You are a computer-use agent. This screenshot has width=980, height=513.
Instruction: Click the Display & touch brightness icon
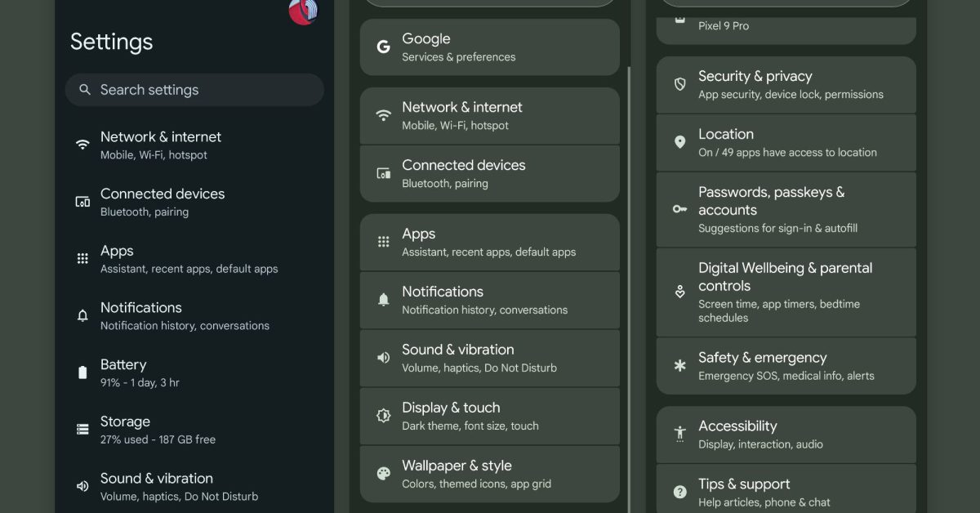pos(383,416)
